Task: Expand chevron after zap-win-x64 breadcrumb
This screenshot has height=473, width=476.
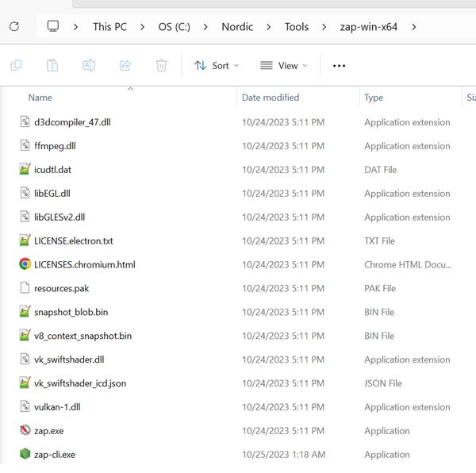Action: (x=413, y=26)
